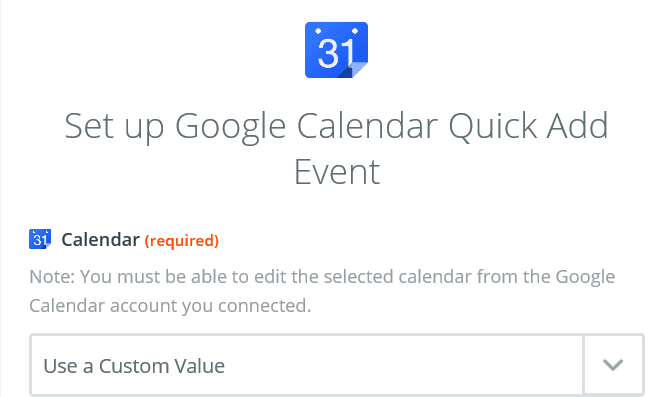Click the 'Set up Google Calendar Quick Add' heading
Screen dimensions: 657x397
coord(336,126)
